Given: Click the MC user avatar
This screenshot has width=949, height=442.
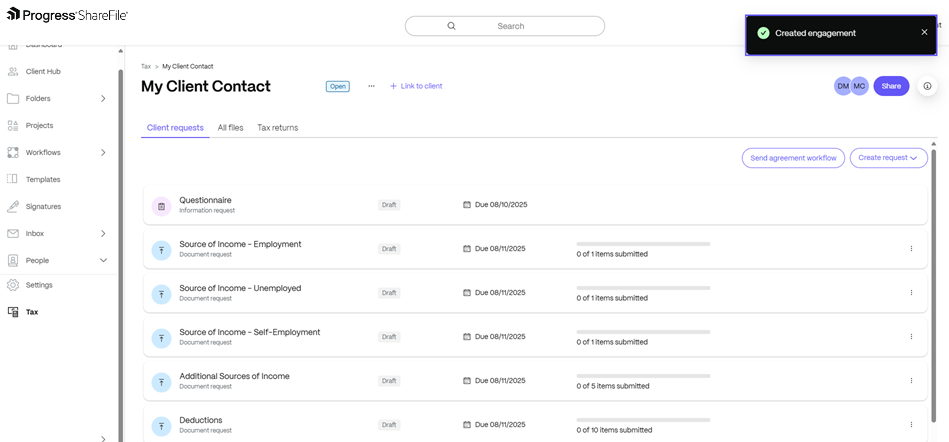Looking at the screenshot, I should pyautogui.click(x=859, y=86).
